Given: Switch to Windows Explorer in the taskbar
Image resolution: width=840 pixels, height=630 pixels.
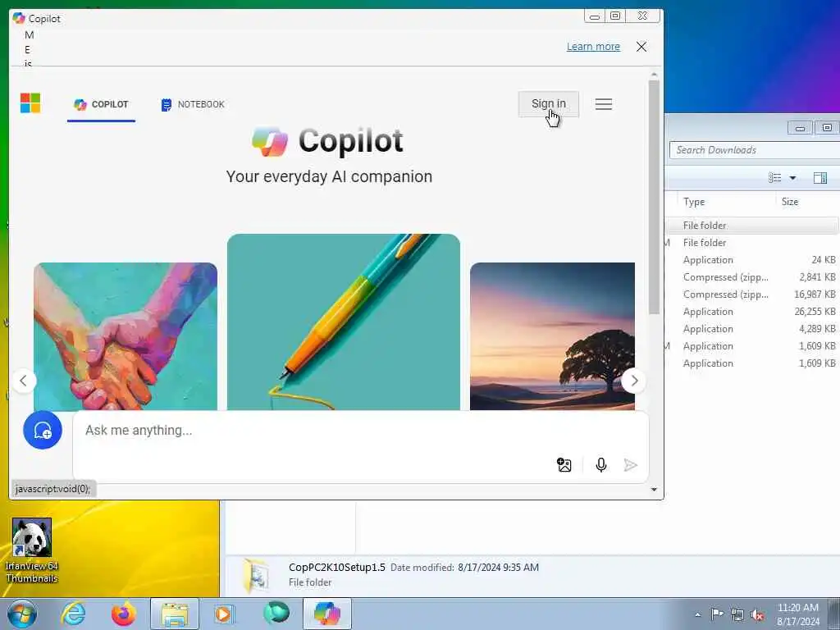Looking at the screenshot, I should [175, 614].
